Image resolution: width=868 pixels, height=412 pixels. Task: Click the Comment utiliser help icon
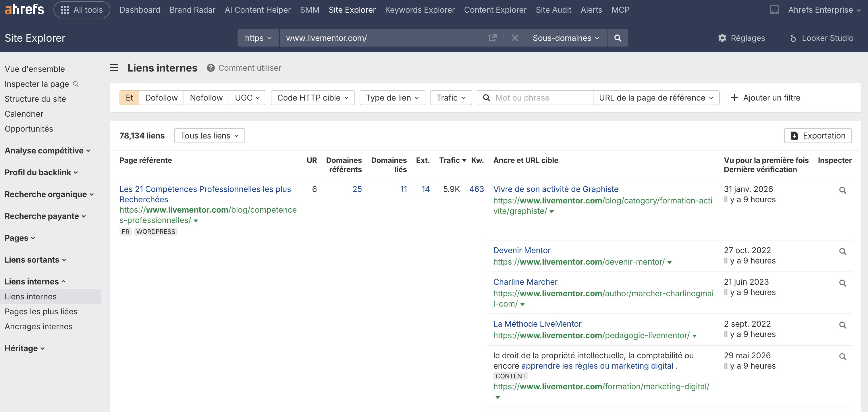coord(211,68)
